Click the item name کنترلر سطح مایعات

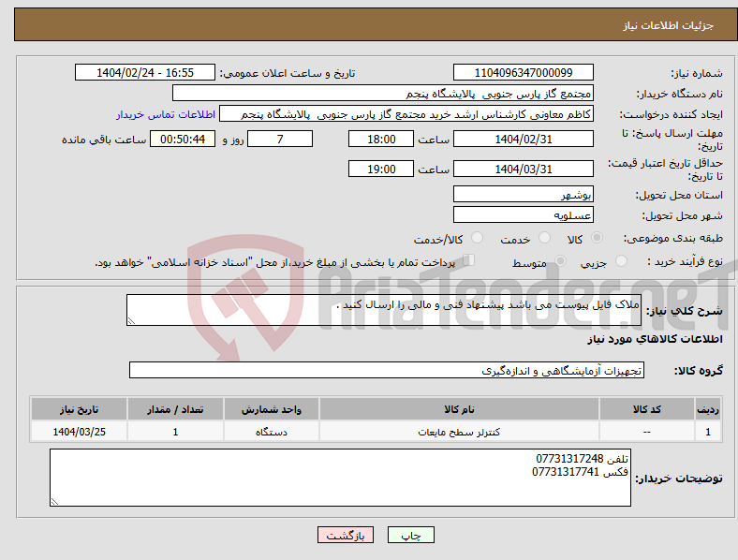[459, 432]
